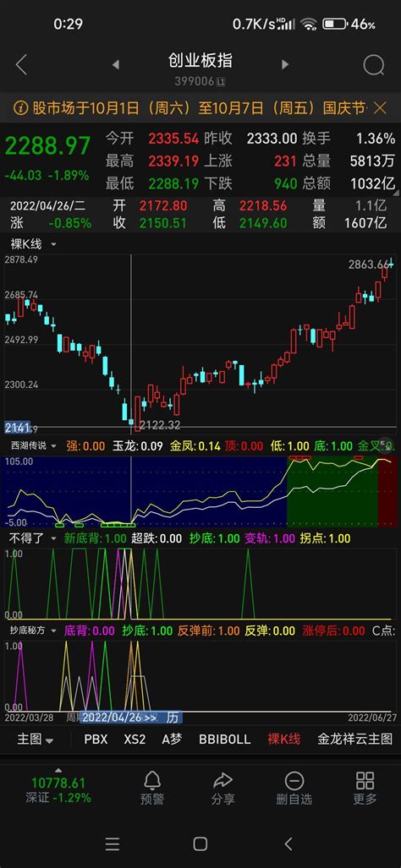Image resolution: width=401 pixels, height=868 pixels.
Task: Tap the 金凤: 0.14 indicator value
Action: click(x=195, y=445)
